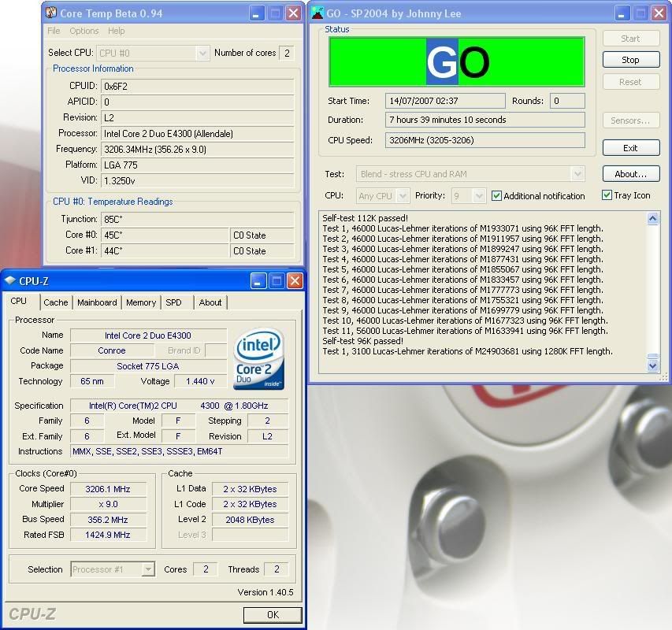Click the Tjunction value 85C

point(198,219)
